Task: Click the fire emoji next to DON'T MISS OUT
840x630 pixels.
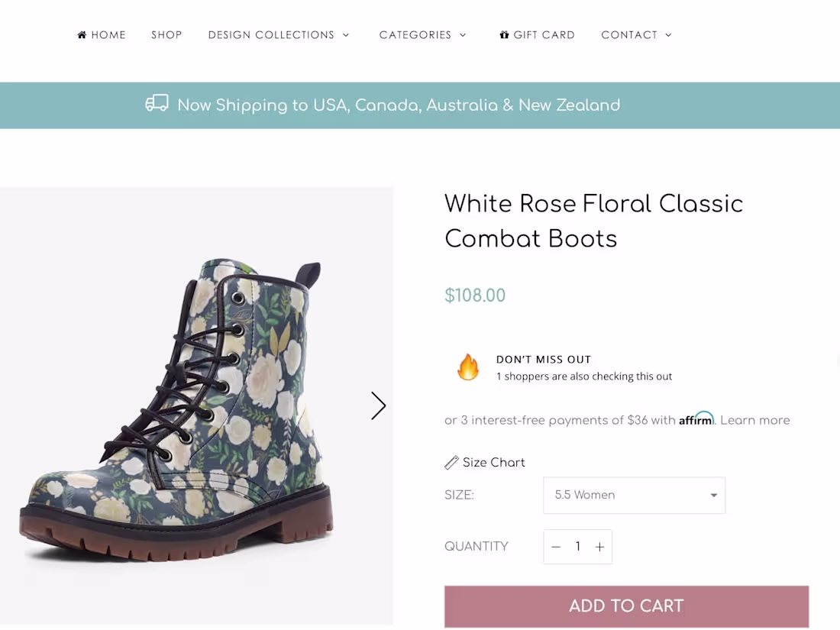Action: (468, 367)
